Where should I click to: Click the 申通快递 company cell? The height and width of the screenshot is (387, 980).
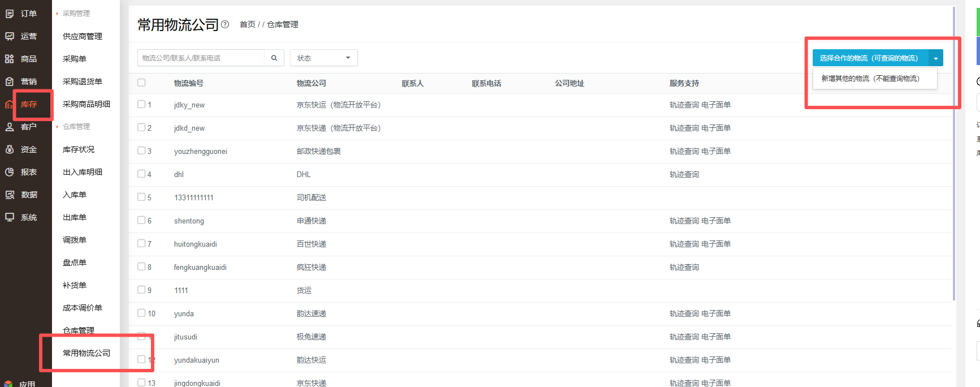pyautogui.click(x=311, y=221)
